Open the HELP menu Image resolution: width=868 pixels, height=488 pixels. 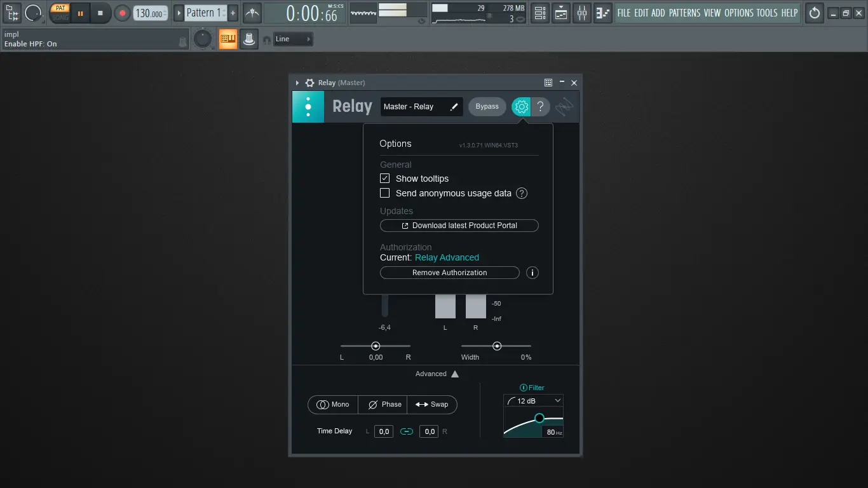[x=789, y=13]
